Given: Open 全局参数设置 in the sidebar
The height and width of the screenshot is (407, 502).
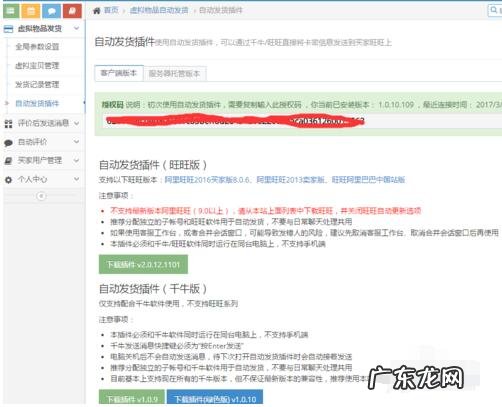Looking at the screenshot, I should (37, 47).
